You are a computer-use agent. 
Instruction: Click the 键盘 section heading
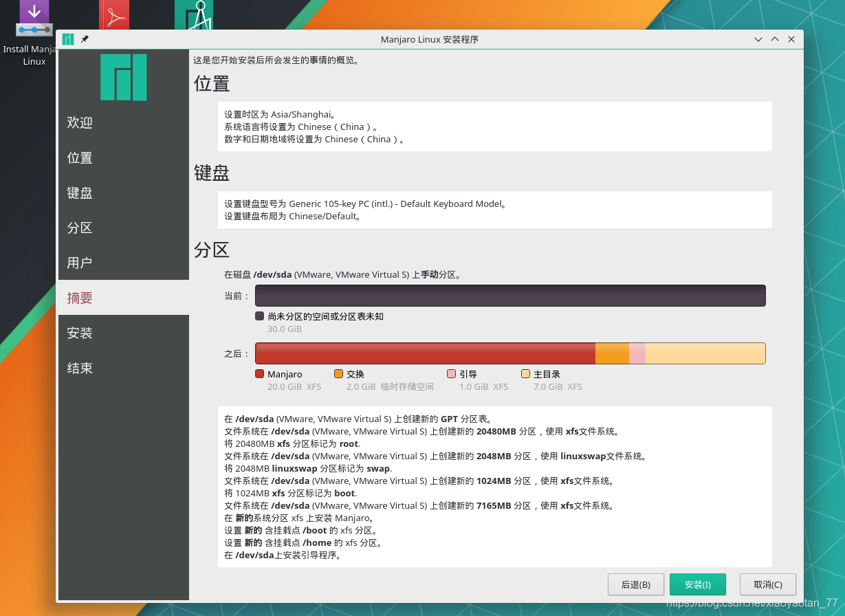212,173
